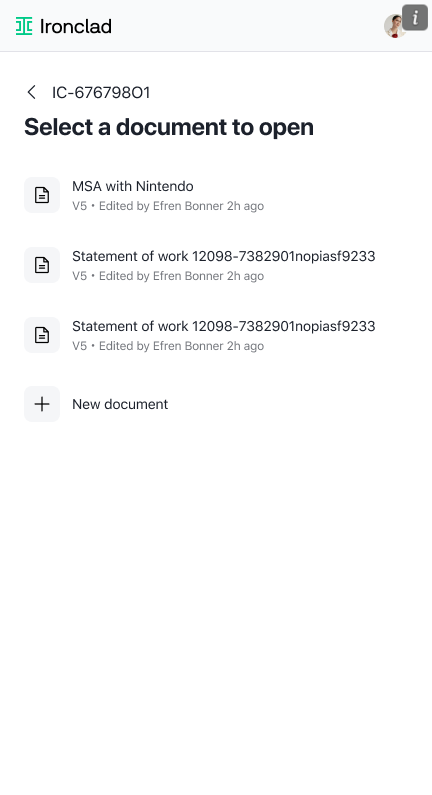Click the file icon of the first Statement of work
The image size is (432, 795).
pyautogui.click(x=42, y=265)
